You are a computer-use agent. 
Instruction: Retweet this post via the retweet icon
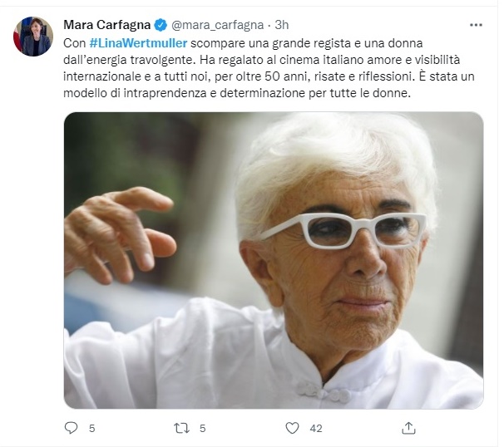pos(181,428)
